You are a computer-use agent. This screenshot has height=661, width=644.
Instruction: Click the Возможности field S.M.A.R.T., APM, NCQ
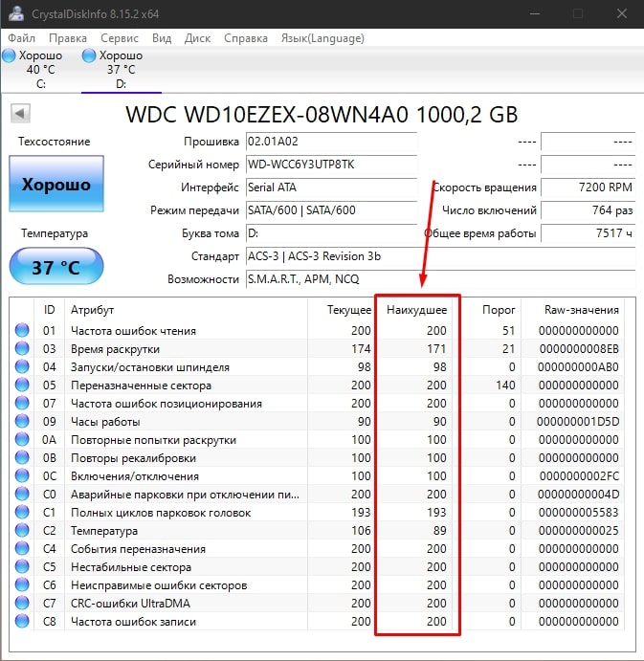tap(441, 279)
